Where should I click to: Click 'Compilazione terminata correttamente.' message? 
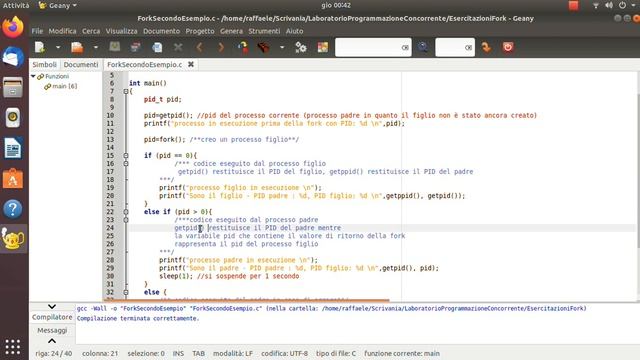pyautogui.click(x=138, y=318)
